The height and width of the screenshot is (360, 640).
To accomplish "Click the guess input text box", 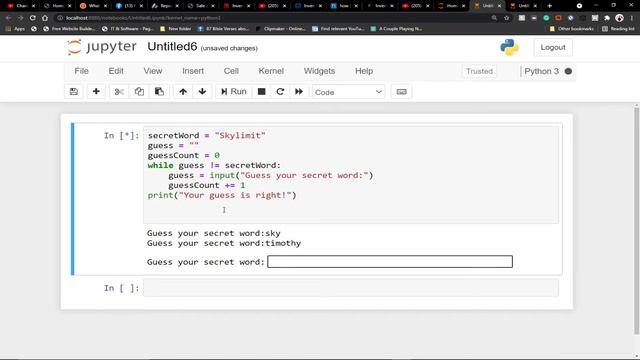I will [x=390, y=262].
